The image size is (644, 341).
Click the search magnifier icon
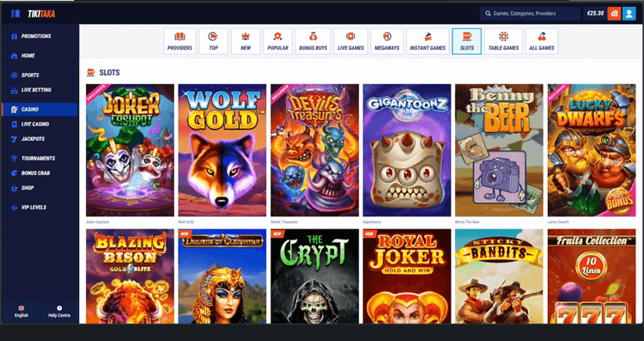click(x=488, y=14)
